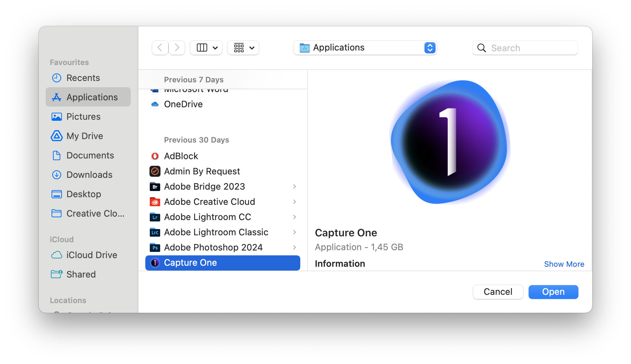This screenshot has height=364, width=631.
Task: Click the AdBlock app icon
Action: [x=155, y=156]
